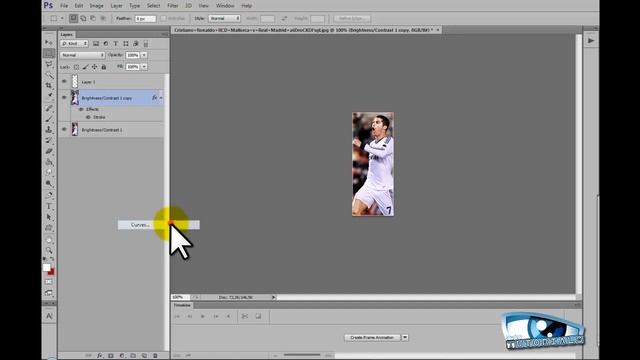The height and width of the screenshot is (360, 640).
Task: Filter layers by pixel layers icon
Action: (x=96, y=43)
